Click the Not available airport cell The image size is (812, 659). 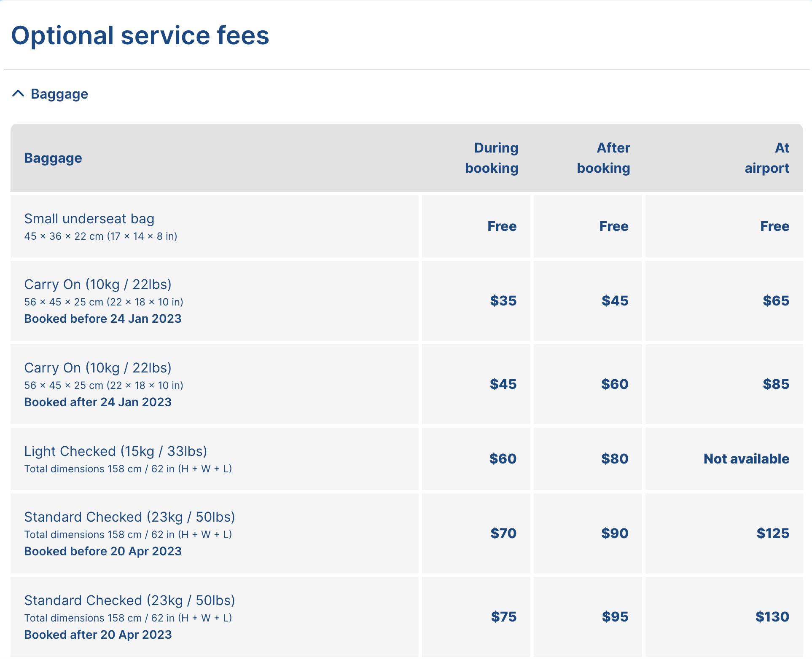(x=746, y=459)
